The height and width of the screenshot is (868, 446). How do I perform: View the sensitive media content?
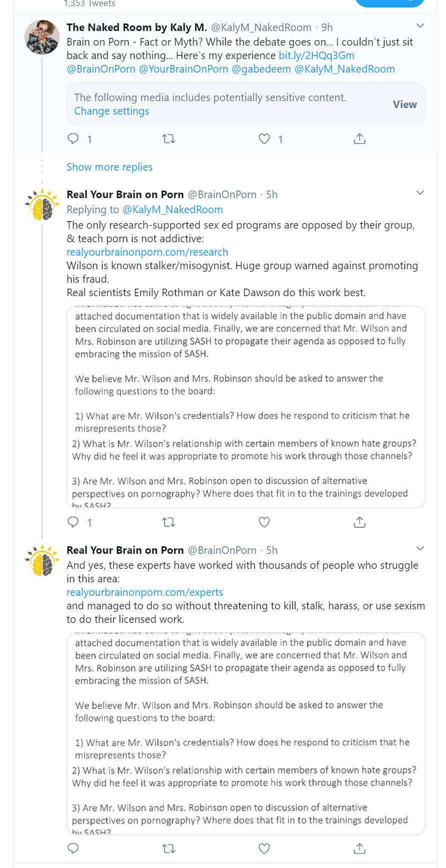point(404,104)
